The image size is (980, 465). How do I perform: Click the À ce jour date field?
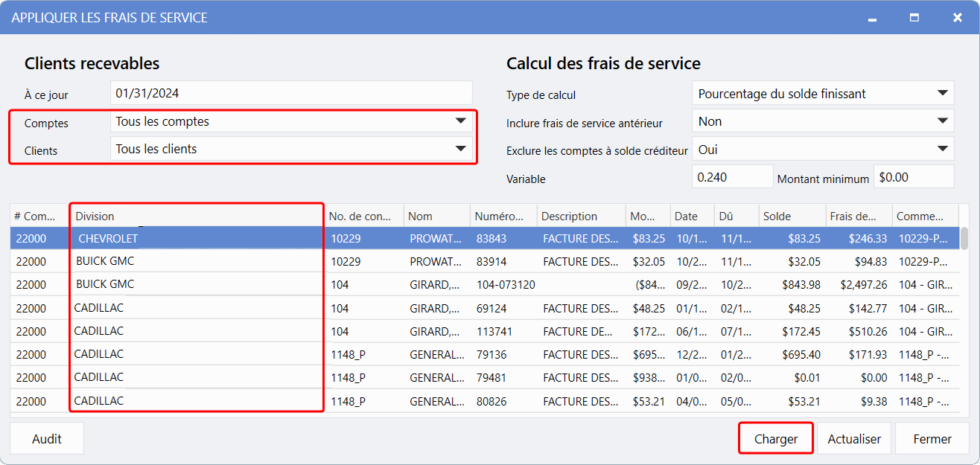coord(290,94)
